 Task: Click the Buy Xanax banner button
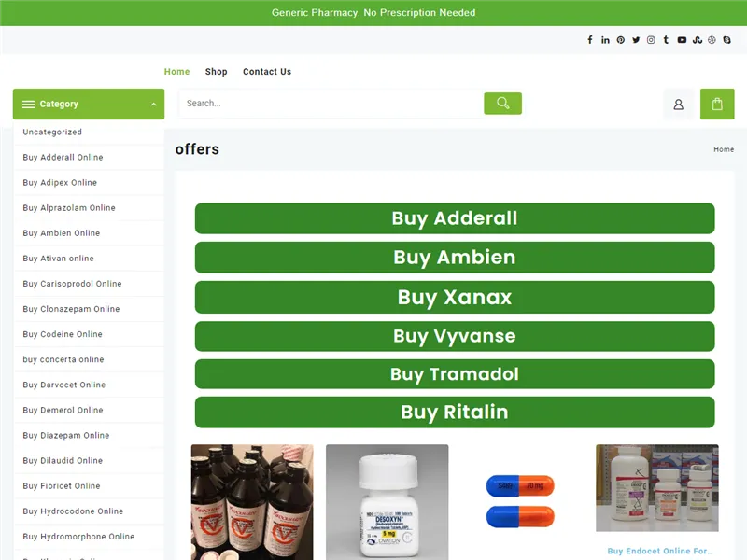(x=455, y=297)
